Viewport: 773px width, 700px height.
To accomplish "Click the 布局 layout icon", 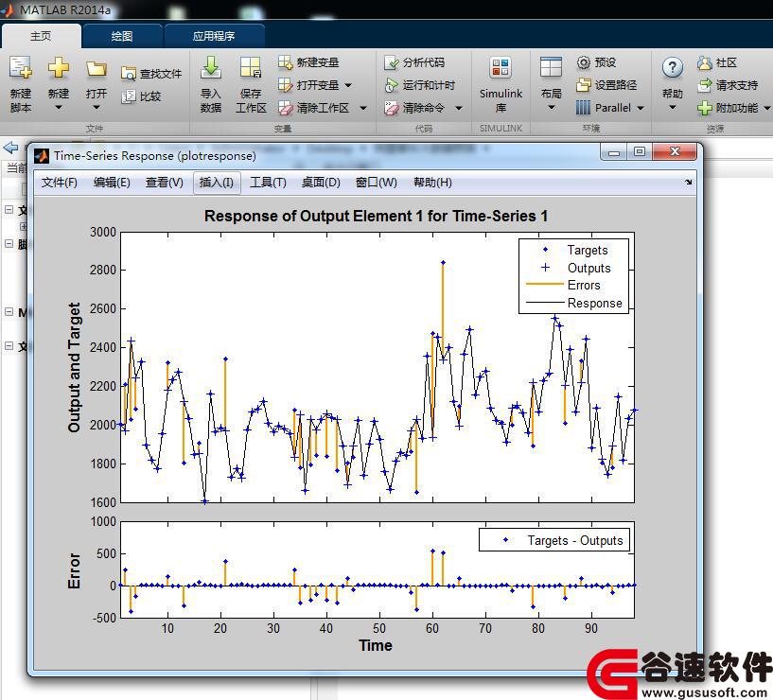I will point(551,67).
